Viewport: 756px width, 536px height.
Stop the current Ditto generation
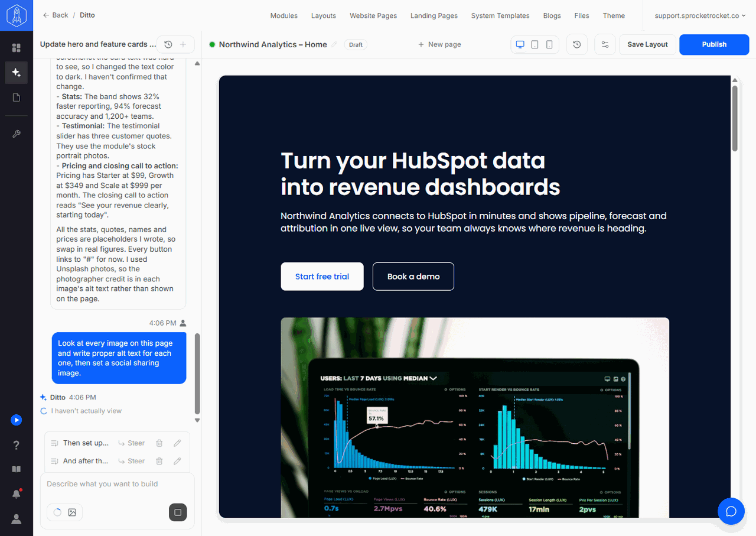coord(178,512)
